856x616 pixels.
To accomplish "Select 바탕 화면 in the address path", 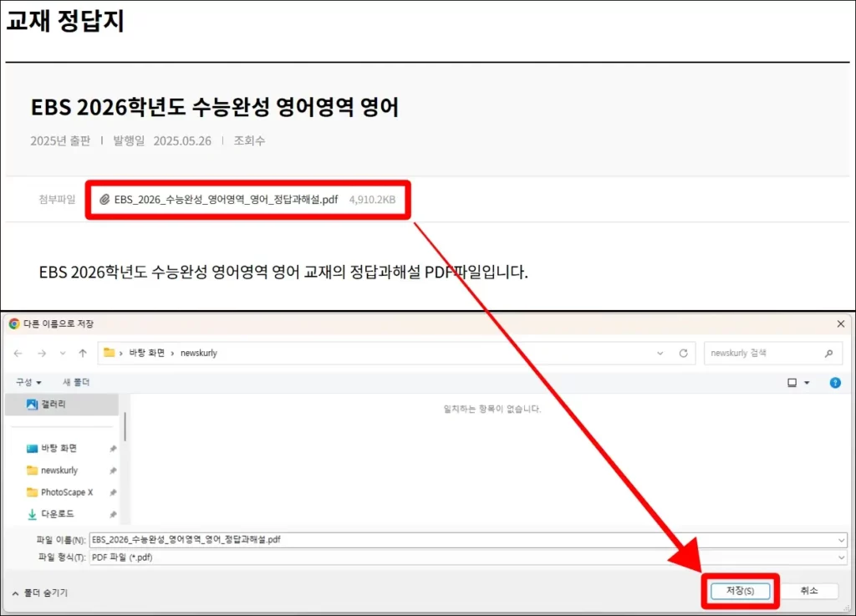I will point(146,353).
